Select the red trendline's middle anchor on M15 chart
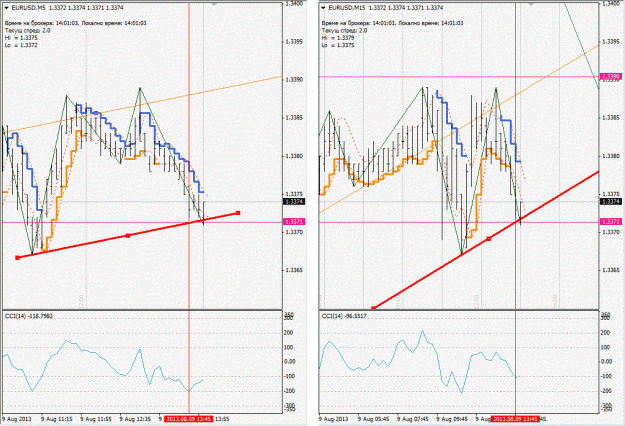 click(489, 239)
